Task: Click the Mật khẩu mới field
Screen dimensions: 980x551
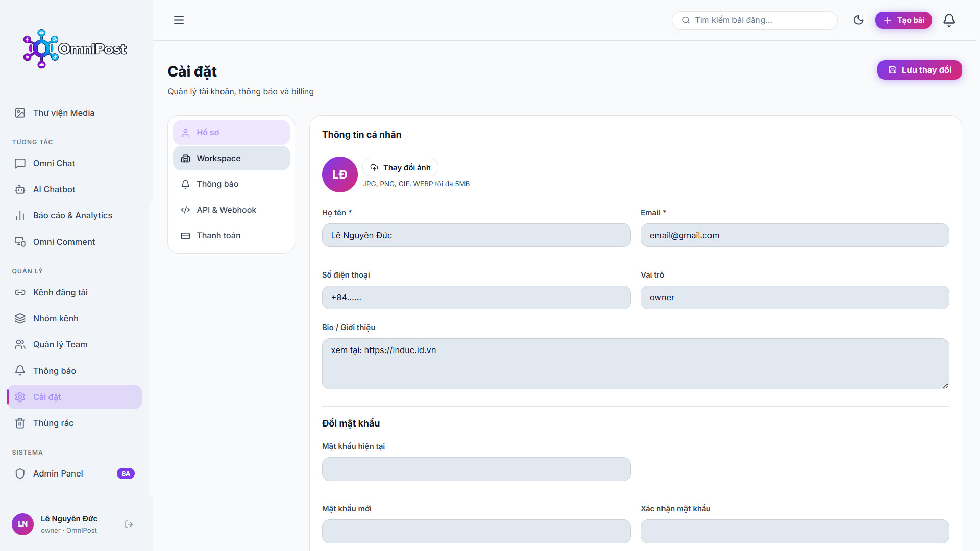Action: [x=476, y=532]
